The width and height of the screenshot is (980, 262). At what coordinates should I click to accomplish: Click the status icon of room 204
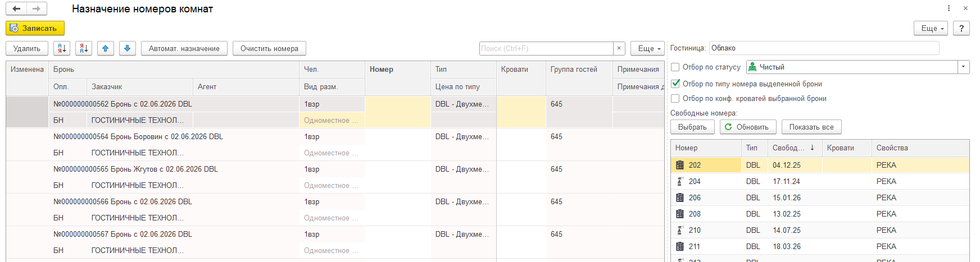tap(680, 181)
